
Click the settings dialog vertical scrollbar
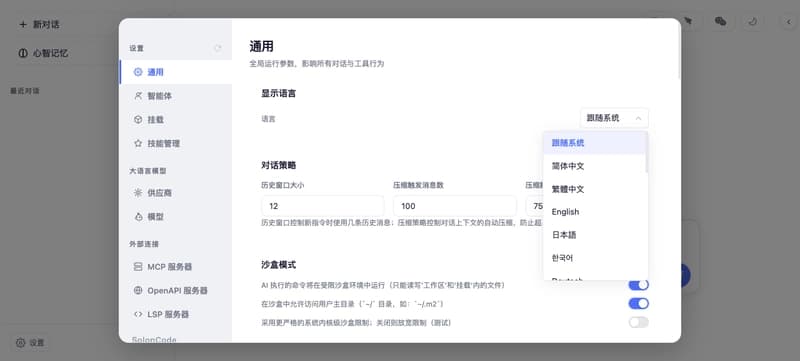coord(679,51)
